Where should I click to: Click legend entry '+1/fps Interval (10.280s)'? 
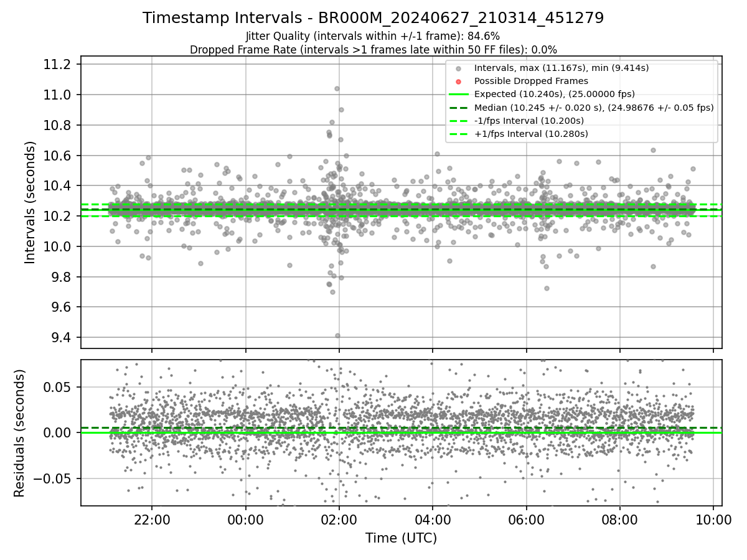(531, 134)
